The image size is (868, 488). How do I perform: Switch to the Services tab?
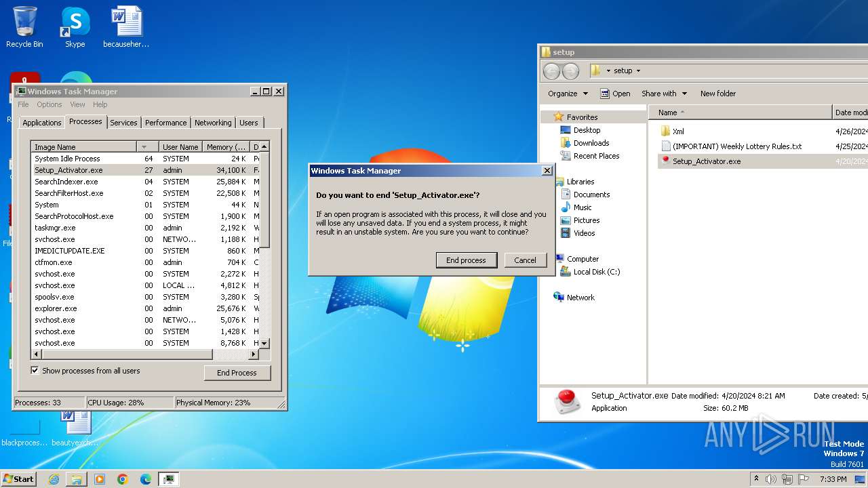pyautogui.click(x=123, y=123)
